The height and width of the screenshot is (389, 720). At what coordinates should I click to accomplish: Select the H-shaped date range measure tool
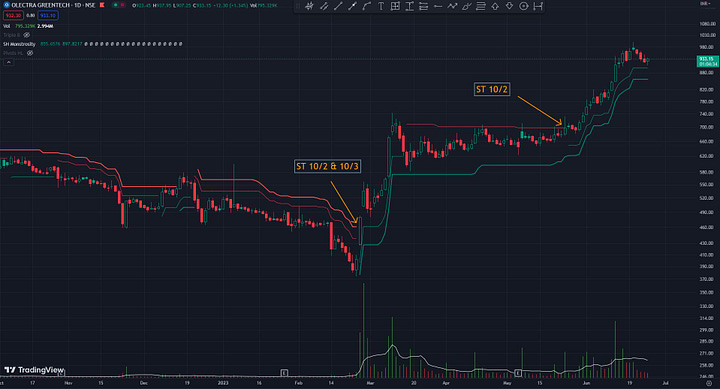point(538,6)
